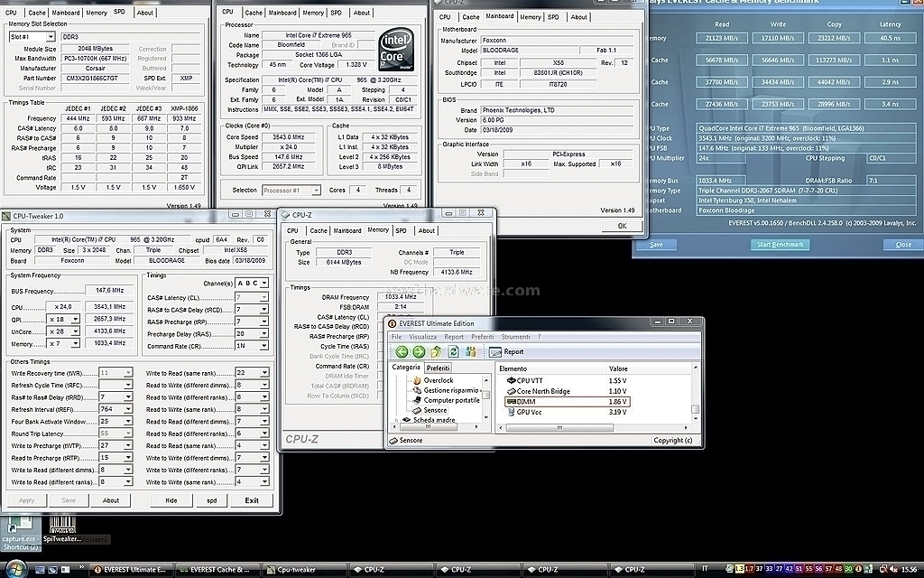
Task: Click the green Back arrow in EVEREST toolbar
Action: (x=402, y=352)
